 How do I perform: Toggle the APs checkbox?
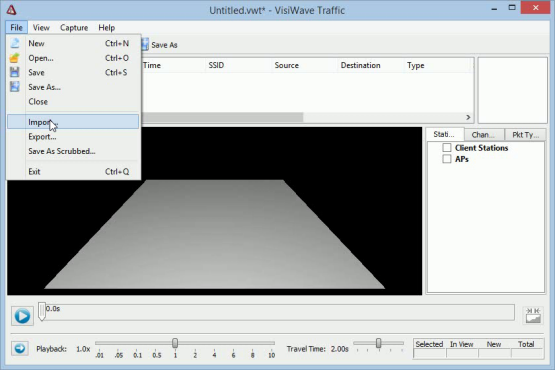pyautogui.click(x=447, y=159)
